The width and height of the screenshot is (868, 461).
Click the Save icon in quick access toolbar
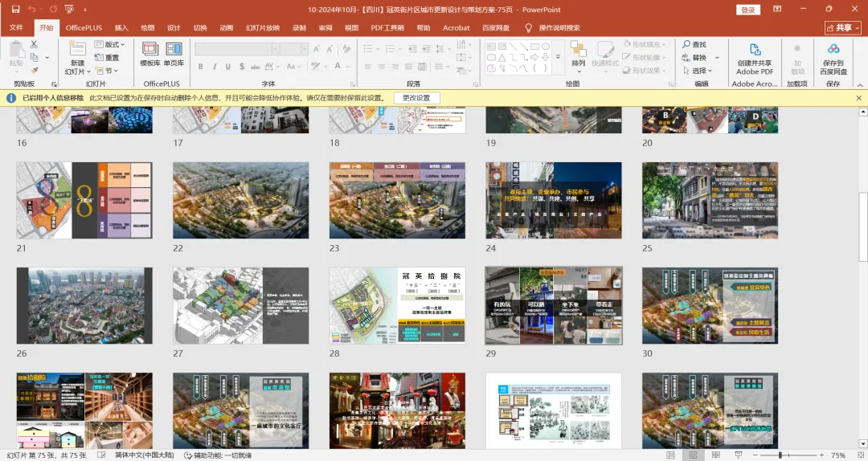tap(15, 10)
